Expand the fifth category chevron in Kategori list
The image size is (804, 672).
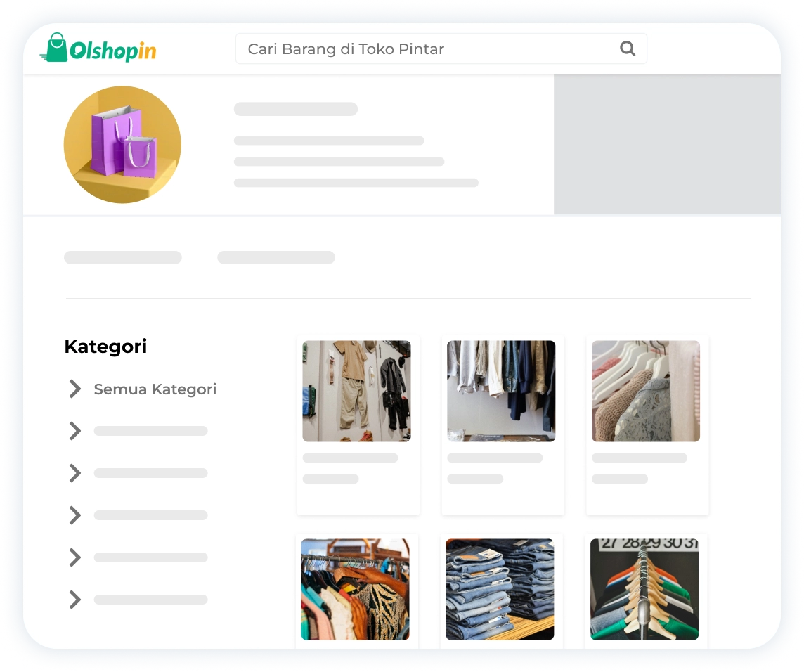pos(75,557)
